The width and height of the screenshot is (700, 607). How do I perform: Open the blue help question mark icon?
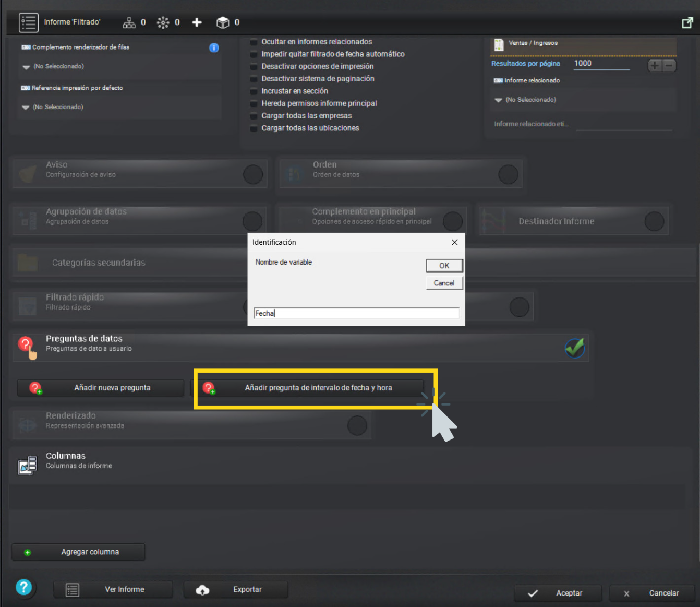[x=23, y=587]
